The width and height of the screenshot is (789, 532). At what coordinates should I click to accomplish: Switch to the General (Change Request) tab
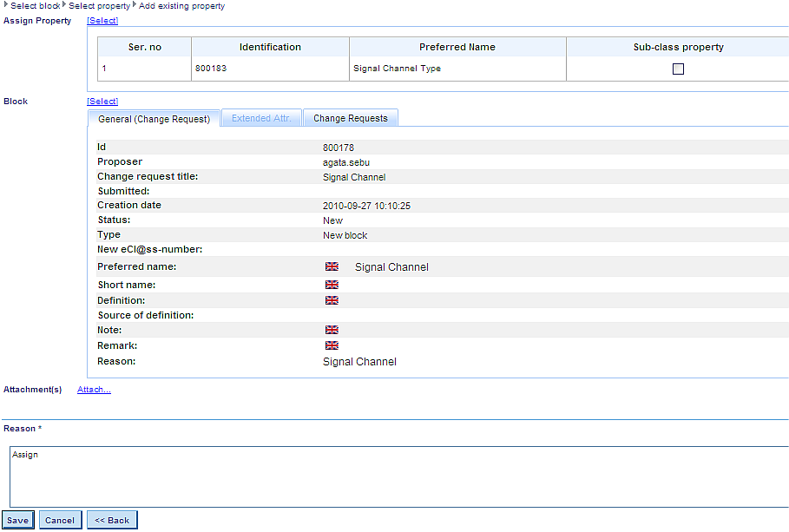(154, 119)
